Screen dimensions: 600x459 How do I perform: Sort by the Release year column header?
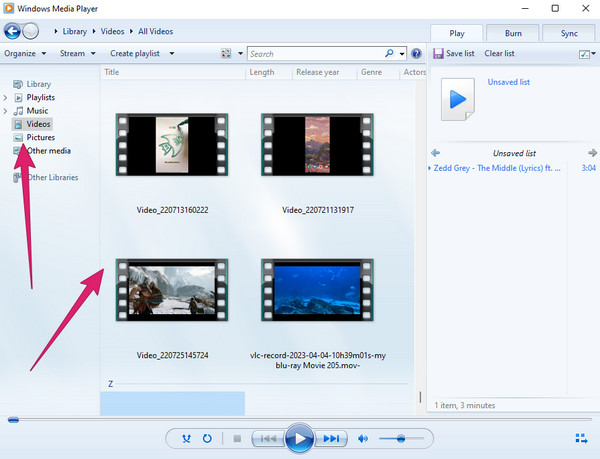[324, 72]
